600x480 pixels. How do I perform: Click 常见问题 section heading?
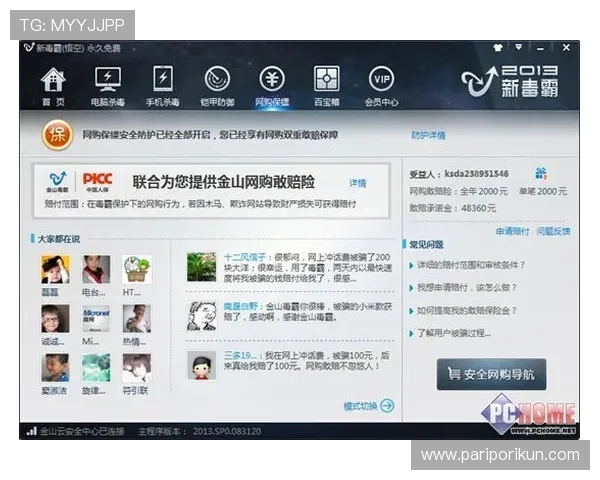pyautogui.click(x=426, y=244)
